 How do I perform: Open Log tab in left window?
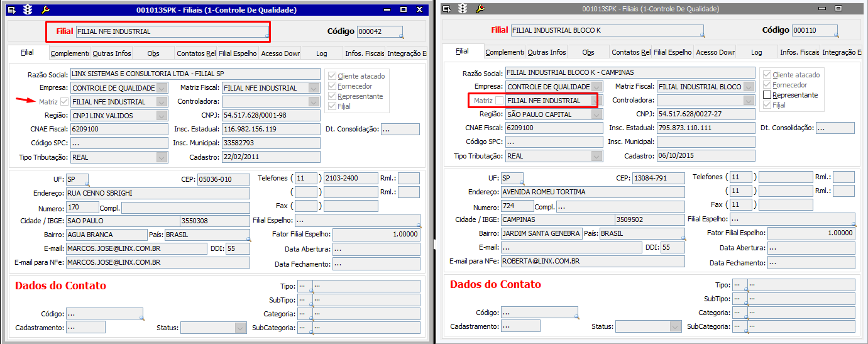point(322,53)
